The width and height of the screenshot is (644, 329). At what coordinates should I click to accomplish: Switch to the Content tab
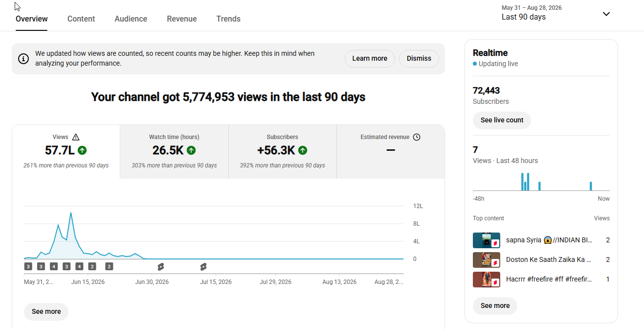click(81, 19)
